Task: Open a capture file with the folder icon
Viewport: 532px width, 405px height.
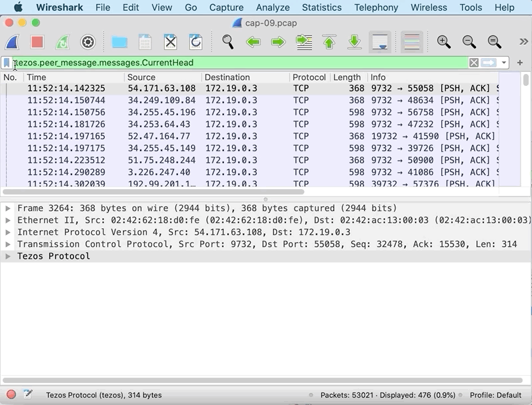Action: pos(119,43)
